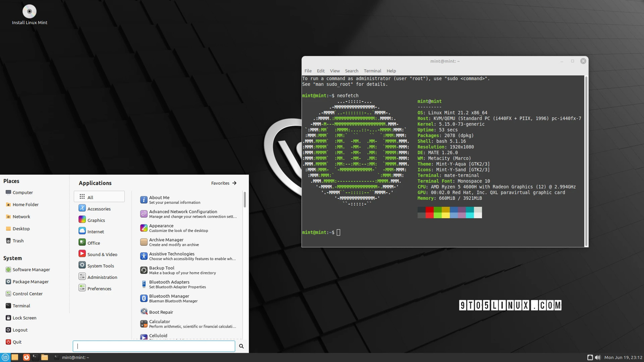Open Trash in Places
The image size is (644, 362).
15,241
